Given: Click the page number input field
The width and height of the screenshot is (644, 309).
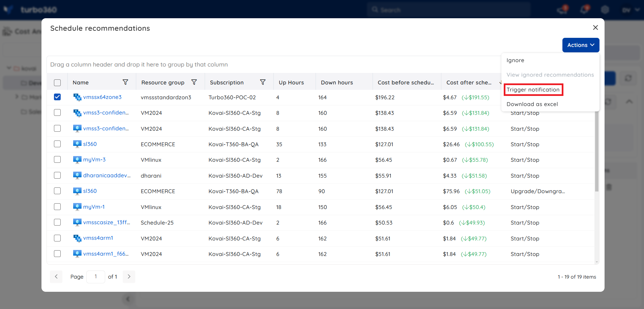Looking at the screenshot, I should pos(96,277).
